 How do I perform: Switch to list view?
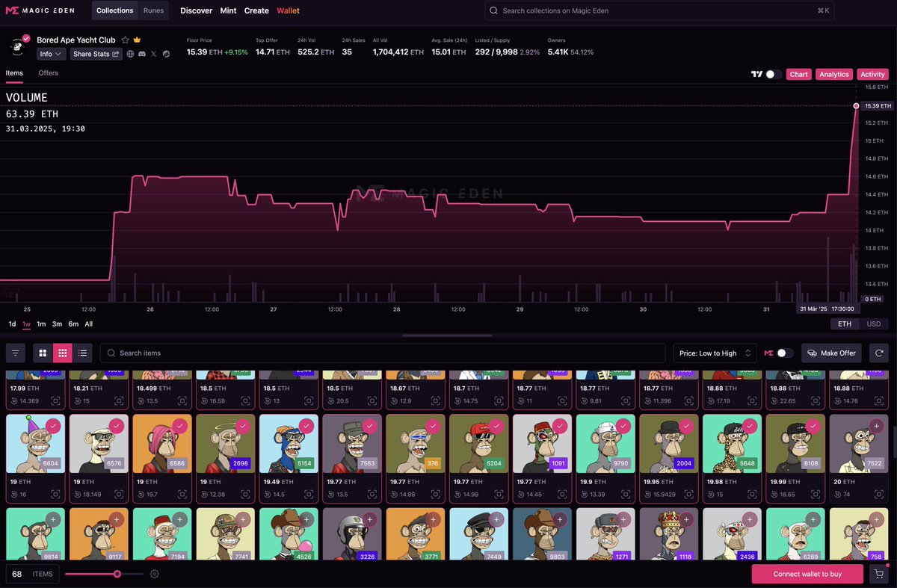tap(82, 353)
